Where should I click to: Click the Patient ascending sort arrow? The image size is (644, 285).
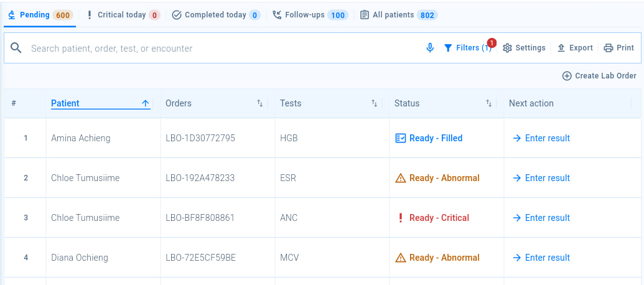[146, 103]
